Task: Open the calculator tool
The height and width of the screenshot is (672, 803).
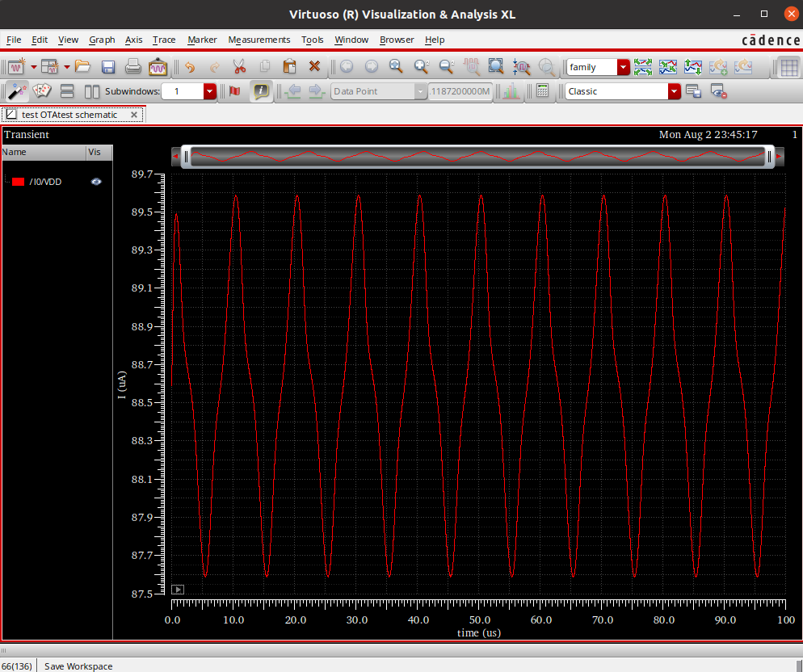Action: [x=543, y=91]
